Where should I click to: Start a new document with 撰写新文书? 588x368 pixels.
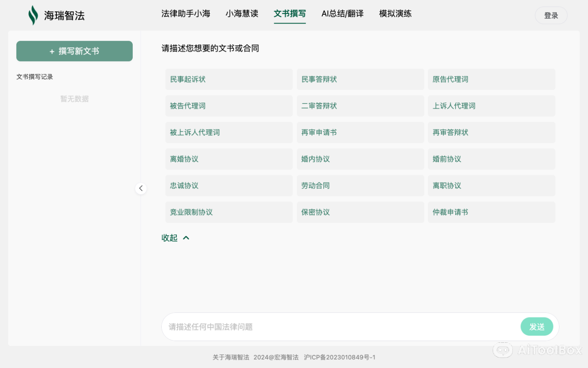point(74,51)
